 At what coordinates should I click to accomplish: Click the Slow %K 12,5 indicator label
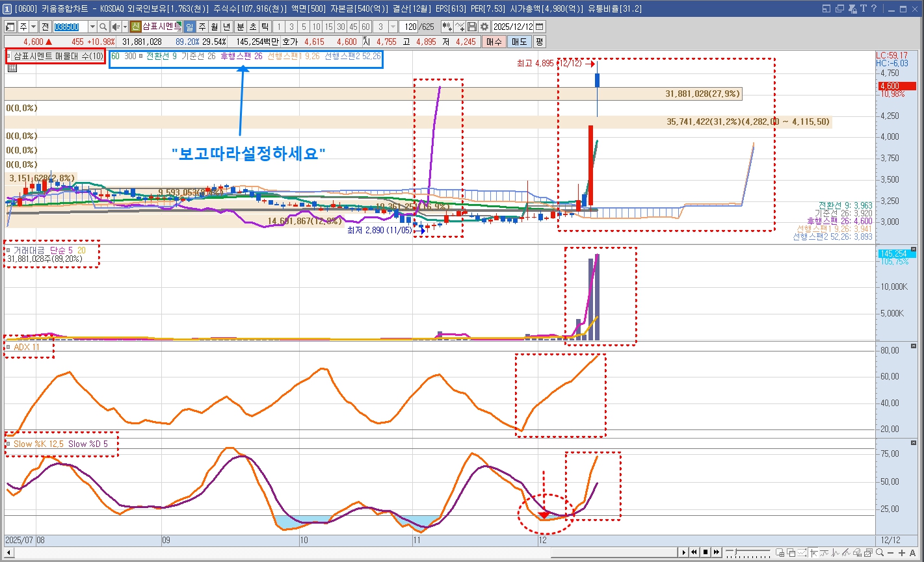click(38, 444)
